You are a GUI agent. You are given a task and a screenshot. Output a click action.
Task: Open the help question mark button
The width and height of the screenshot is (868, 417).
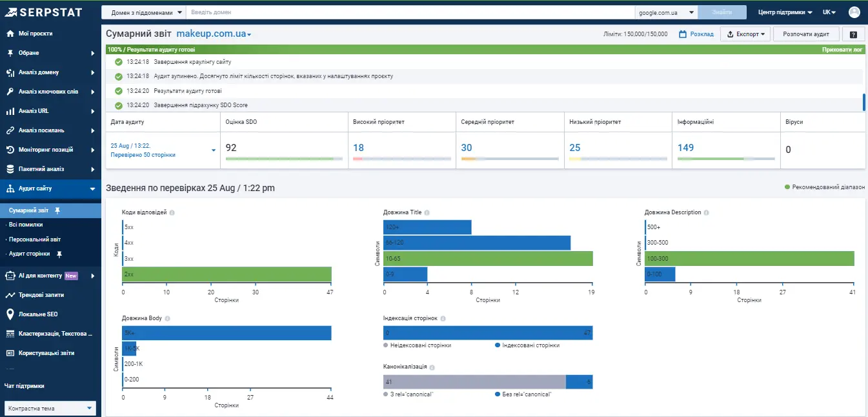[x=853, y=34]
